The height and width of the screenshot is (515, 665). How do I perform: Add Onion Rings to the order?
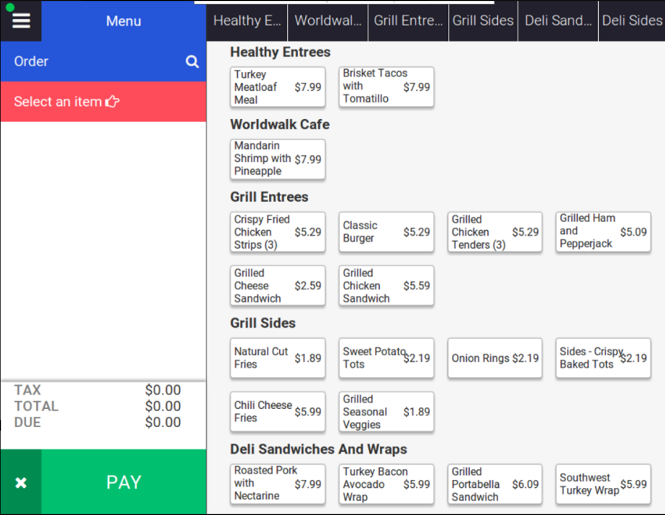pos(494,359)
